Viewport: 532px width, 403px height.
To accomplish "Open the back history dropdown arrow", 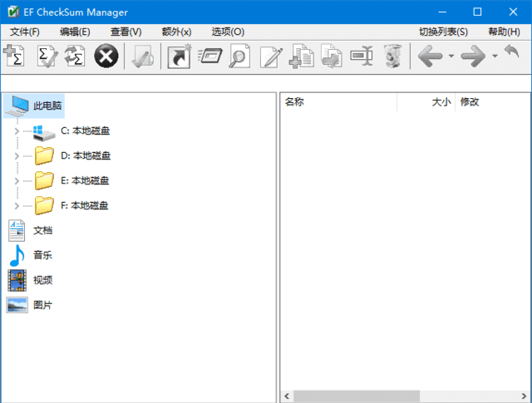I will 451,56.
